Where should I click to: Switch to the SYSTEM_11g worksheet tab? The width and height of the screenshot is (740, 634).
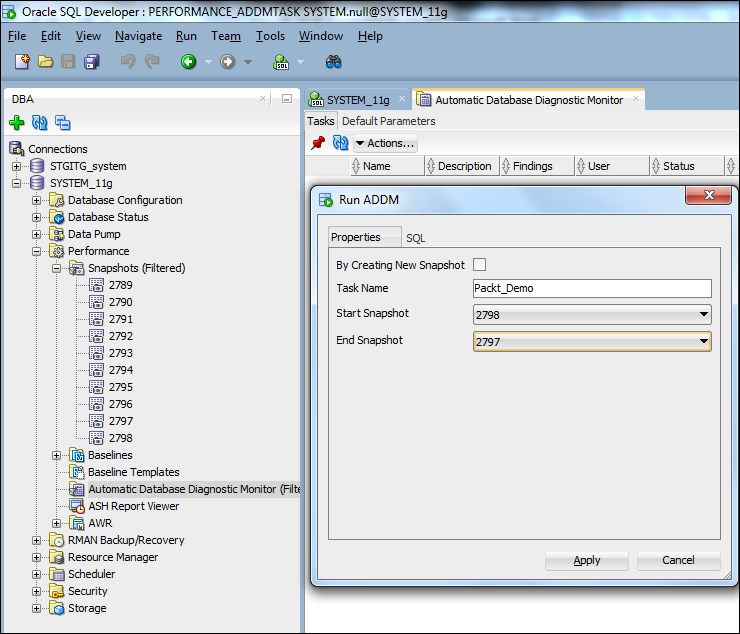point(357,100)
